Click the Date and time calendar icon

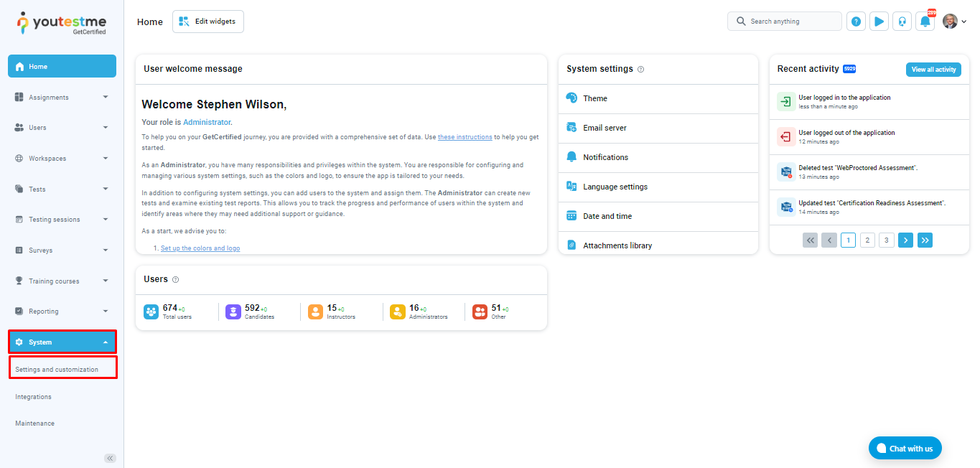[571, 216]
